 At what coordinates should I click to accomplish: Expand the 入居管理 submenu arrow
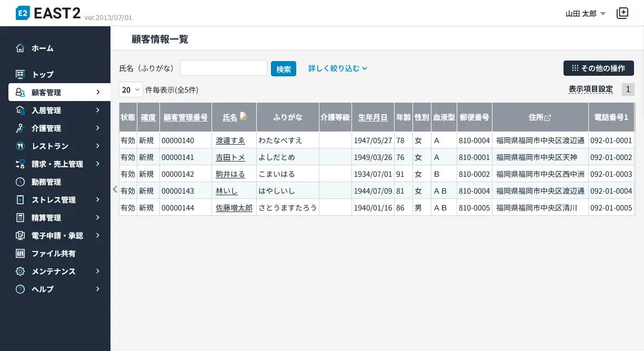pos(98,111)
